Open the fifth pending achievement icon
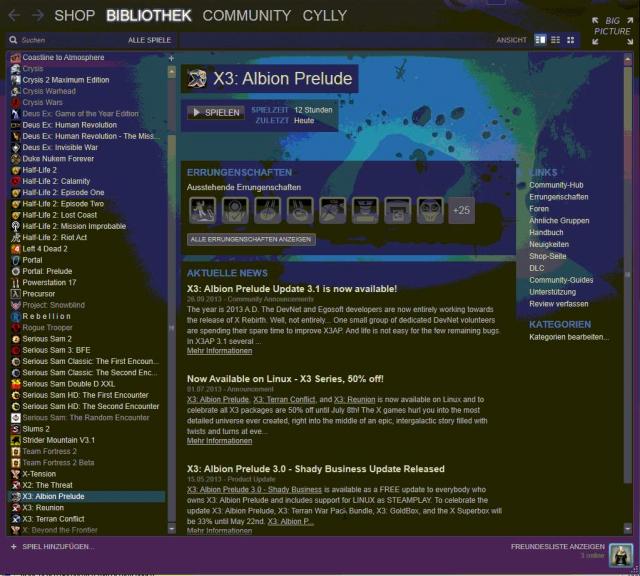640x576 pixels. [x=333, y=210]
